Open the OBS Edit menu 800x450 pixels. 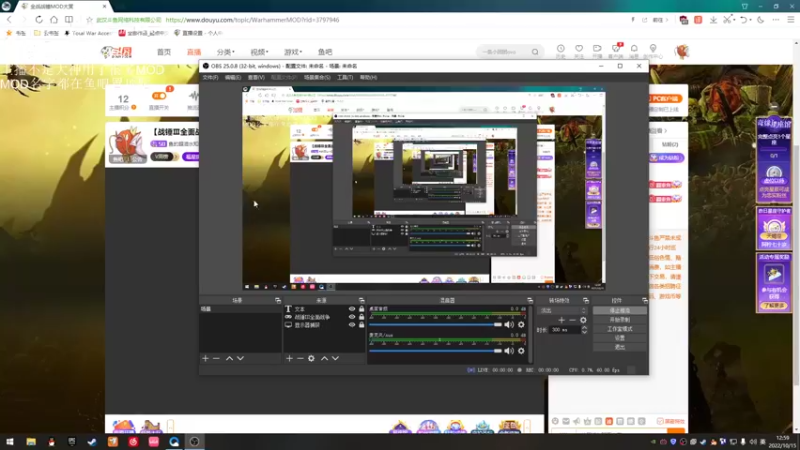coord(233,78)
